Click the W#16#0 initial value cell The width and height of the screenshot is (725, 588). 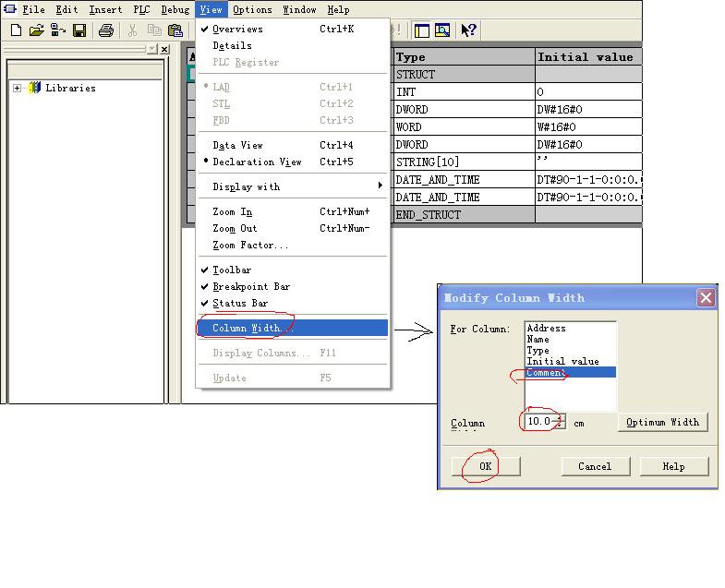click(588, 127)
